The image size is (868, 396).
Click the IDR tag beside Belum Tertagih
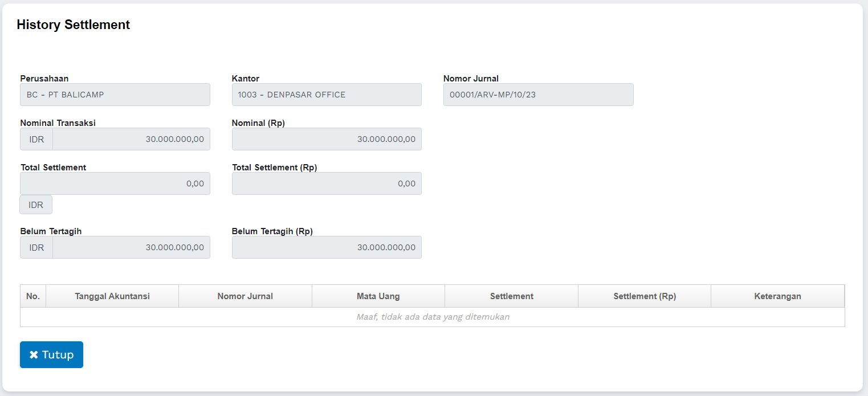coord(36,247)
